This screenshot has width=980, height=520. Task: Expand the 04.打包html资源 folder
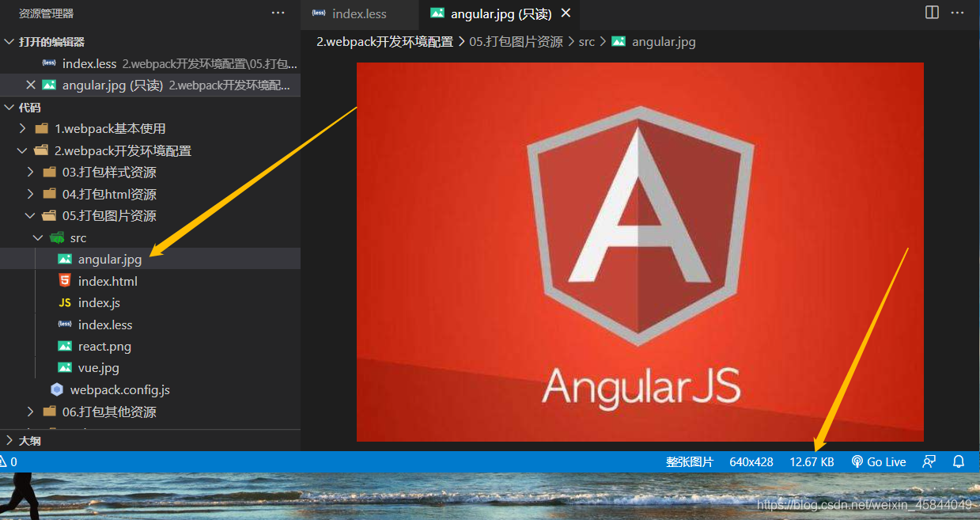click(31, 194)
